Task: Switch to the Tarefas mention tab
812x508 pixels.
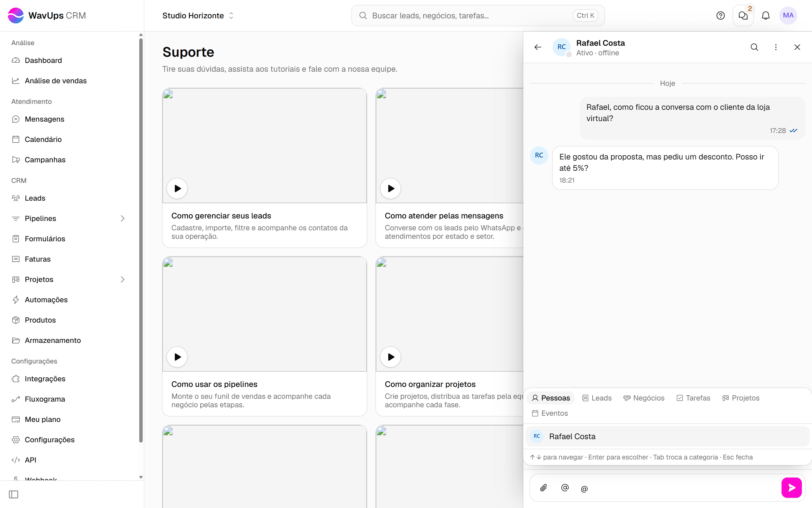Action: point(693,398)
